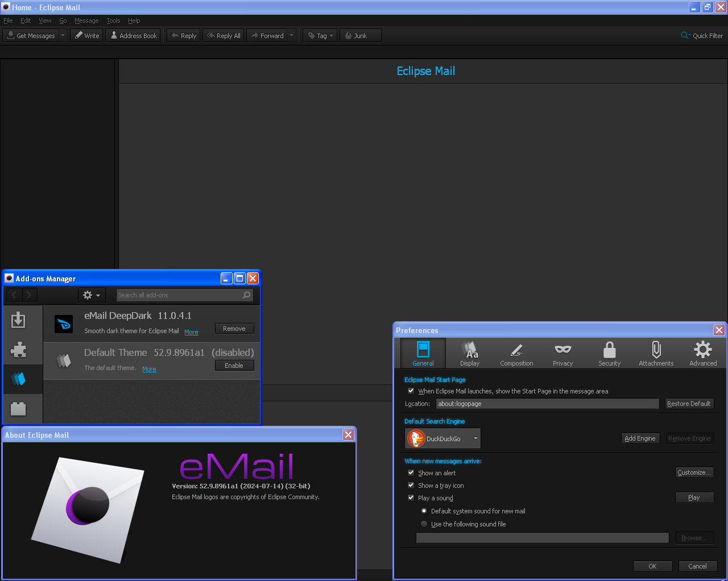Maximize the Add-ons Manager window
The width and height of the screenshot is (728, 581).
tap(239, 278)
